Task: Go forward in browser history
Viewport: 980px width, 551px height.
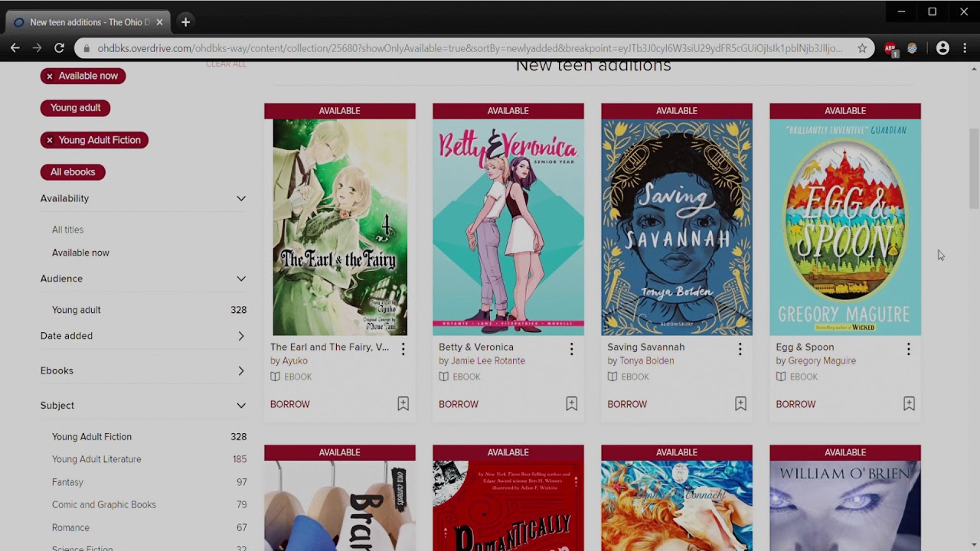Action: point(37,48)
